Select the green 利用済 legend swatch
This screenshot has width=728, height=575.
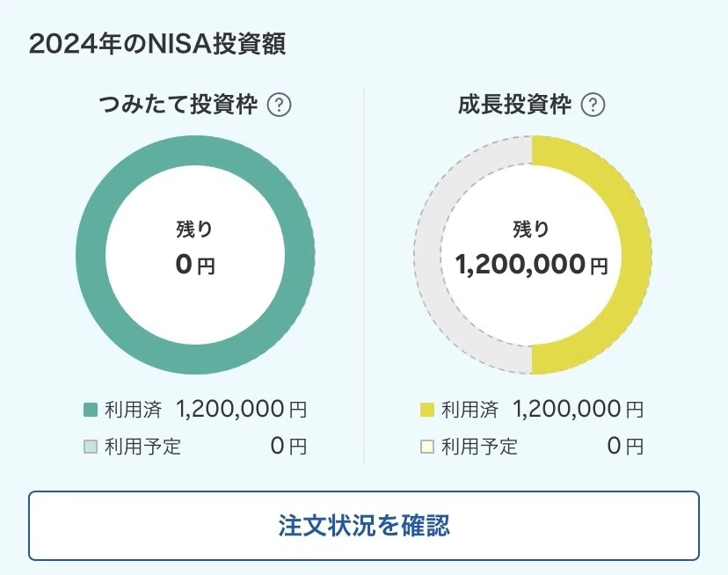91,410
